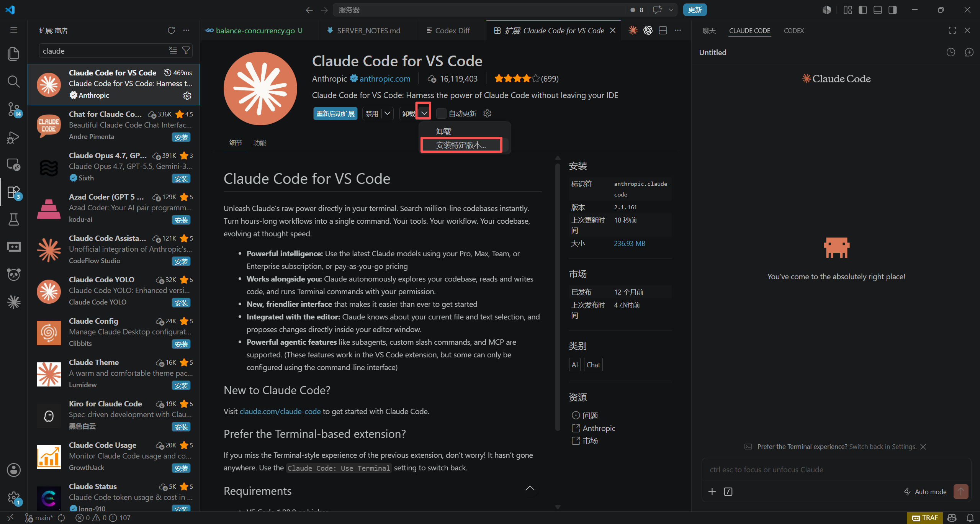Click extension settings gear next to 自动更新

[x=487, y=113]
